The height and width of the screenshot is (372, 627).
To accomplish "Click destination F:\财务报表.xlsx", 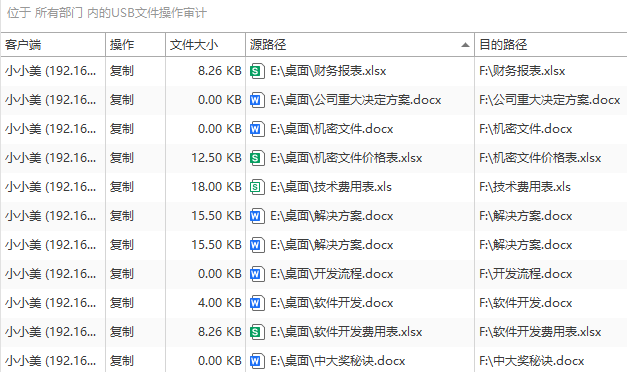I will (x=522, y=71).
